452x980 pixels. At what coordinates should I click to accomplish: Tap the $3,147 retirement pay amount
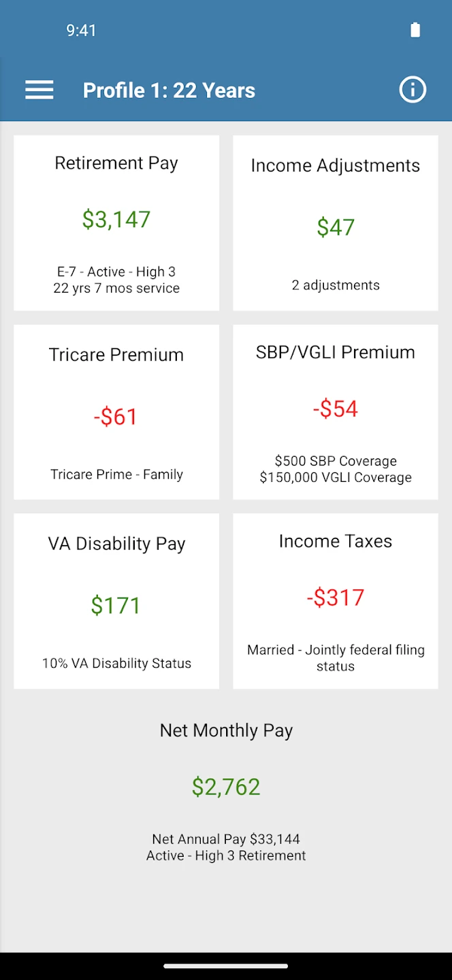tap(116, 219)
